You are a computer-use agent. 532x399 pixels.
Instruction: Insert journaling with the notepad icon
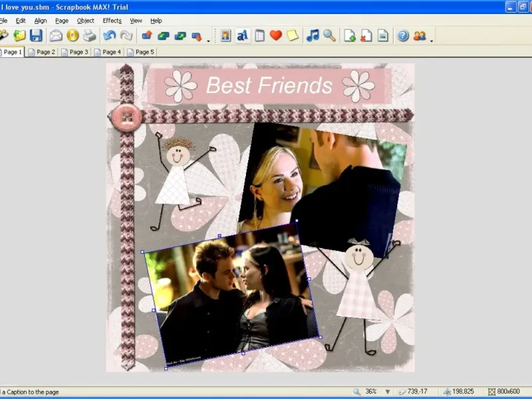(x=259, y=36)
